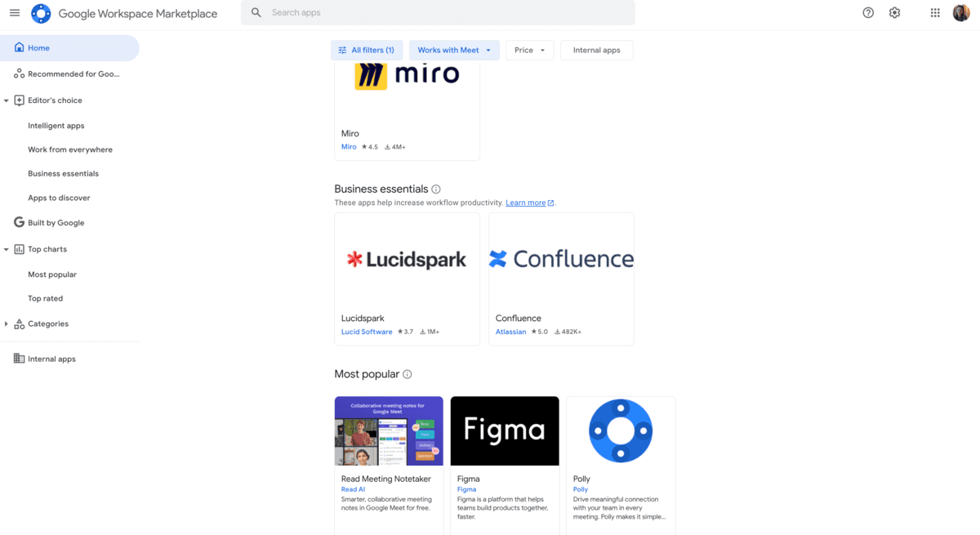Click the Miro app title text

pyautogui.click(x=350, y=134)
